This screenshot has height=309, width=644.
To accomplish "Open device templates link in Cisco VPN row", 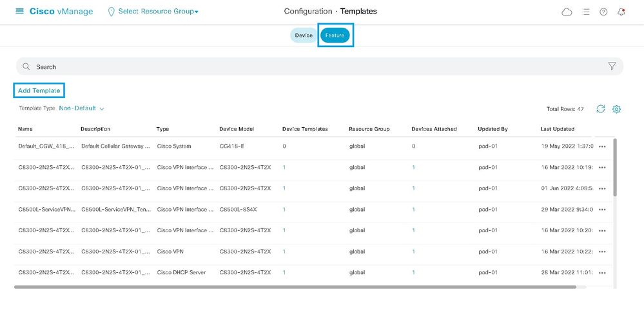I will click(284, 252).
